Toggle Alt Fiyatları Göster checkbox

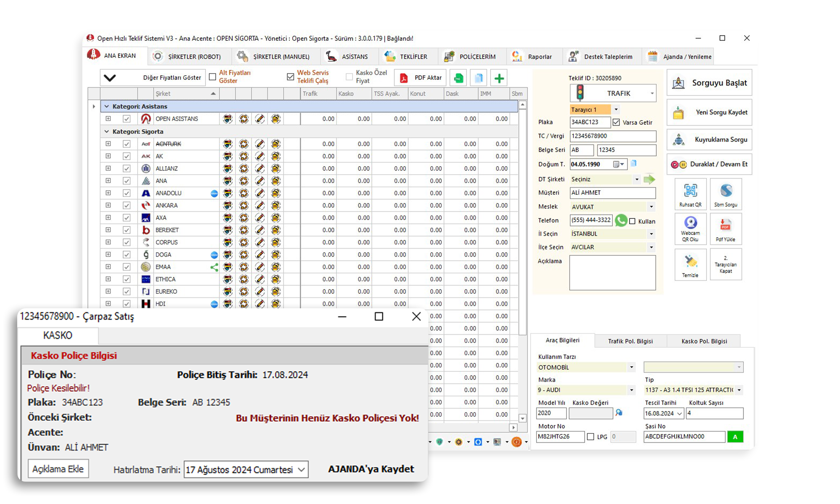point(213,77)
